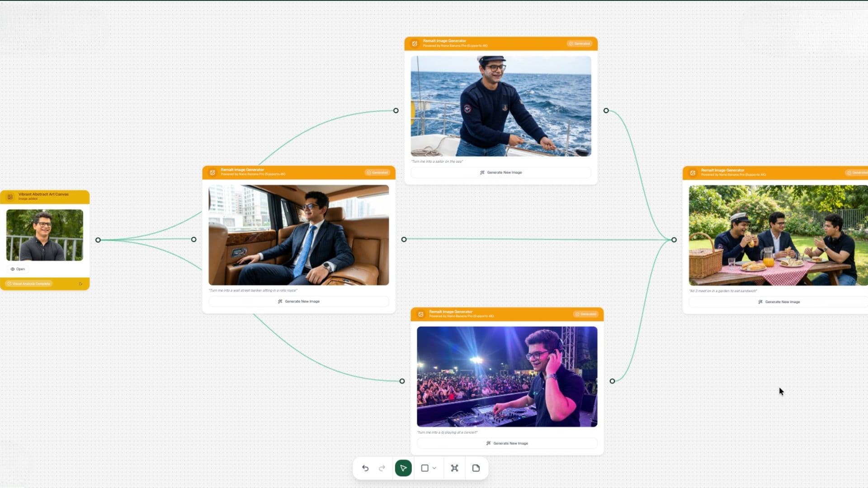Click the frame/transform icon in the toolbar
This screenshot has width=868, height=488.
455,468
